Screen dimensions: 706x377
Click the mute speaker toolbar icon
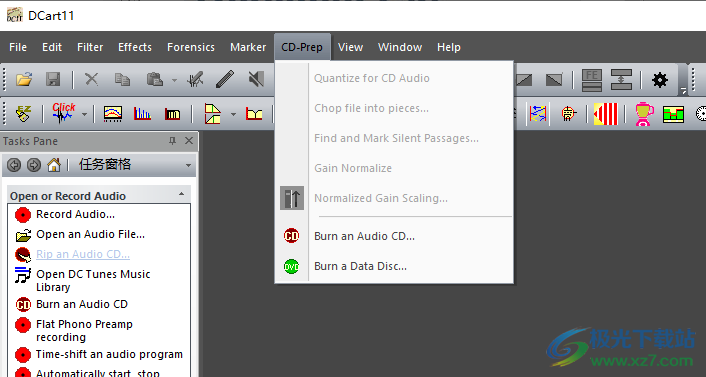tap(256, 80)
